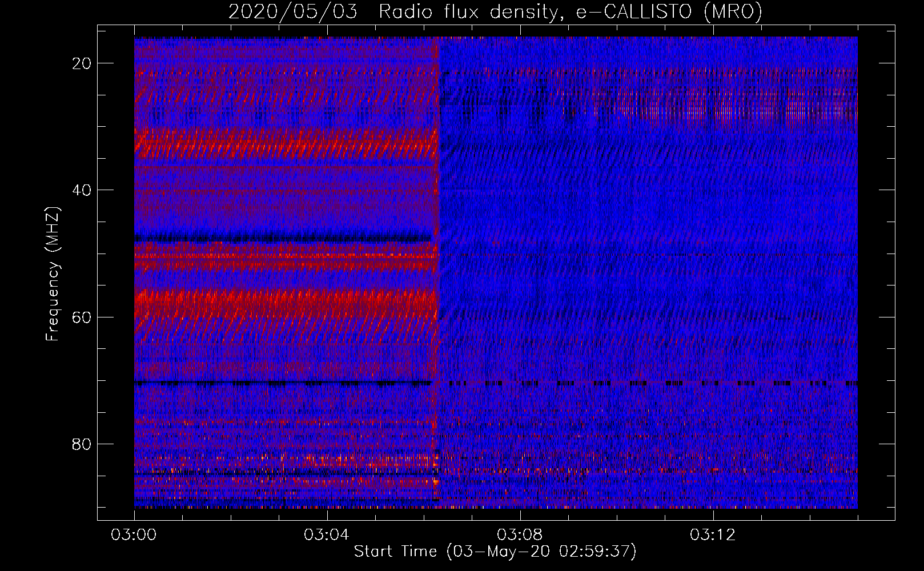
Task: Click the '03:08' time tick label
Action: point(520,535)
